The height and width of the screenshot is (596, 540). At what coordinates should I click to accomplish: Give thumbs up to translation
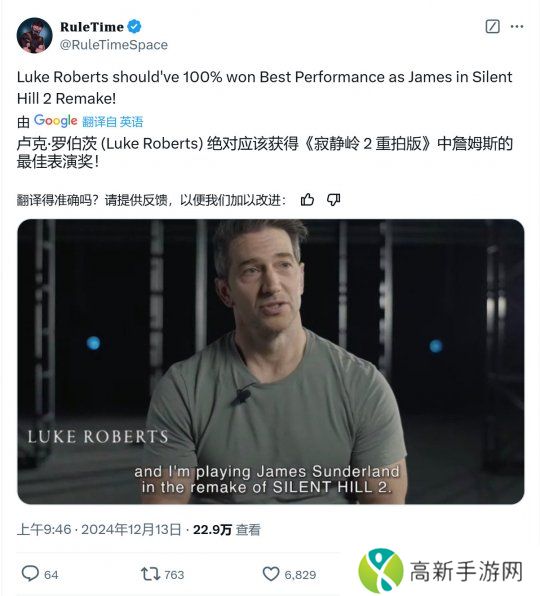(x=307, y=200)
